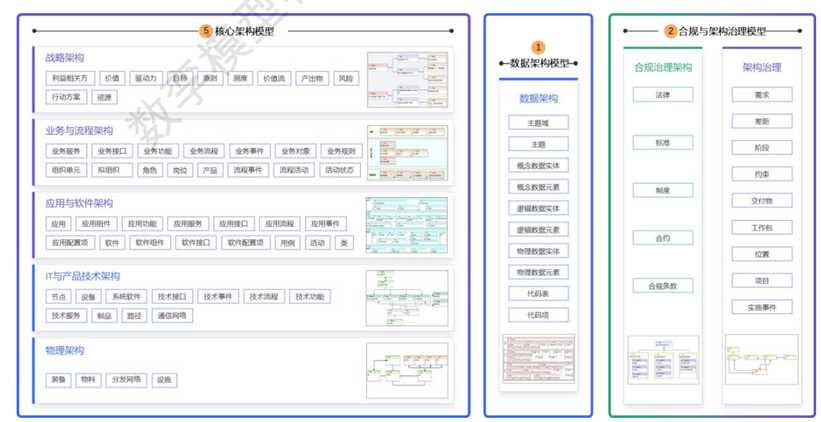821x422 pixels.
Task: Click the orange number 1 badge
Action: click(538, 47)
